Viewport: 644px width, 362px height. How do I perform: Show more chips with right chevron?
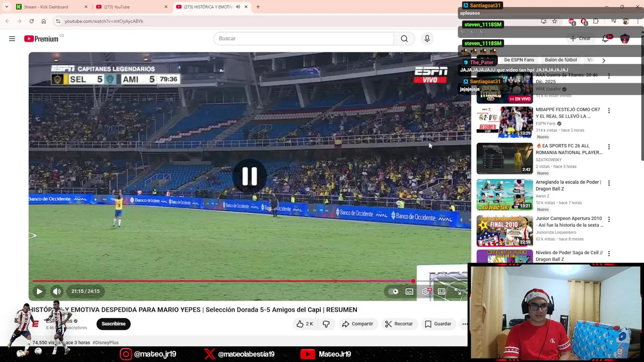pos(603,60)
